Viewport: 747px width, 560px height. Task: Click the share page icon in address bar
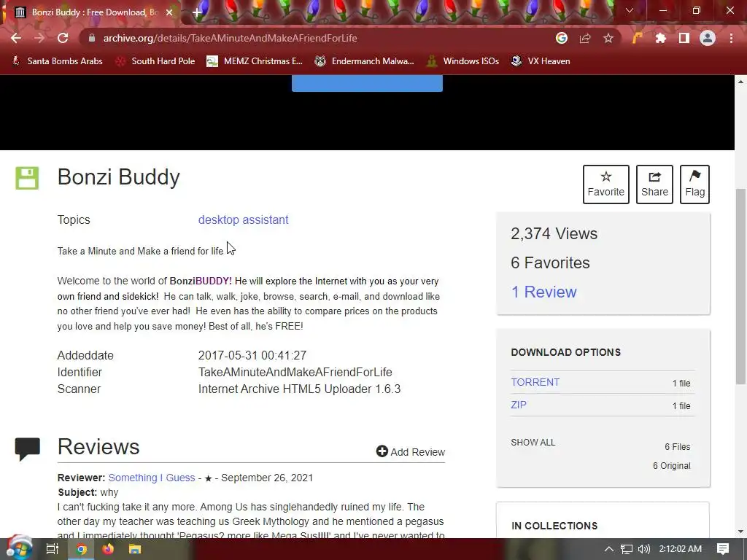coord(585,38)
